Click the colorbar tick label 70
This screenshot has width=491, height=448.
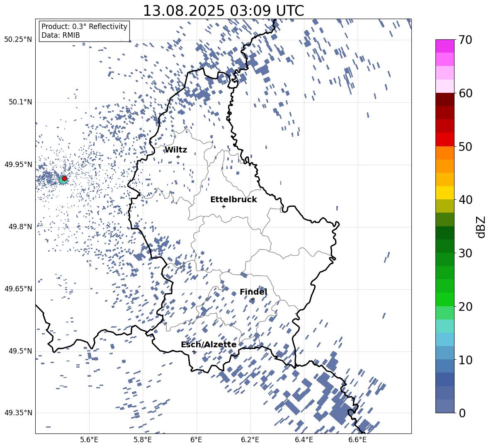click(x=465, y=40)
